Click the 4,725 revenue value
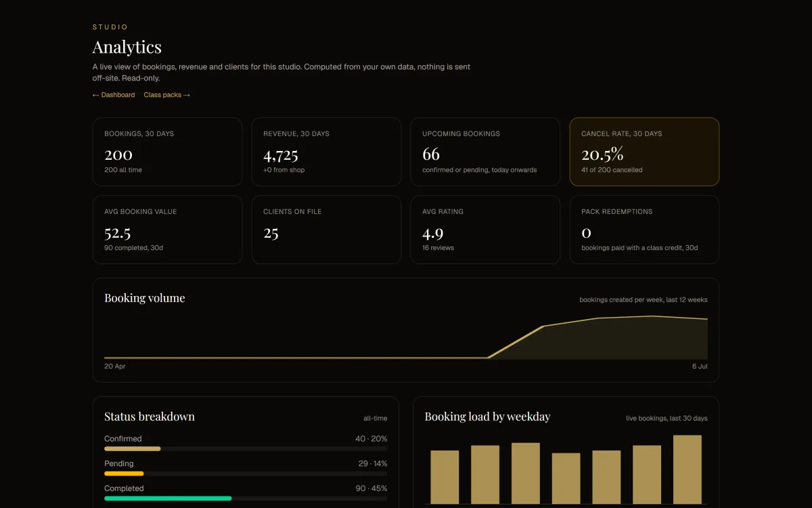This screenshot has height=508, width=812. tap(281, 155)
